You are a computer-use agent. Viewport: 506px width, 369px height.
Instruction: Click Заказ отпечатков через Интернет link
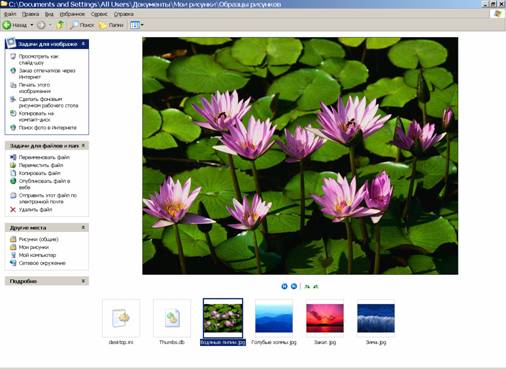[47, 74]
